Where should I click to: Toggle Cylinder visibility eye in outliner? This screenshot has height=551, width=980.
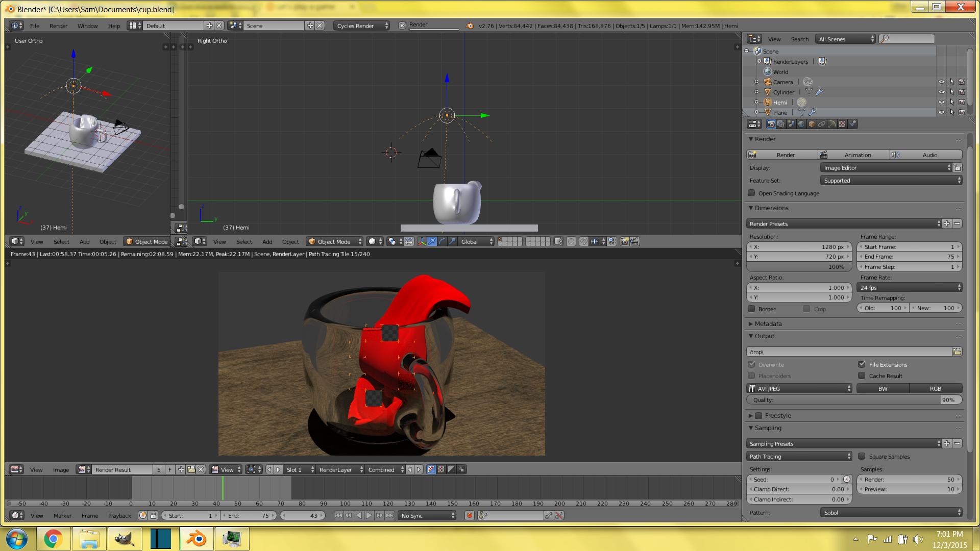coord(942,92)
